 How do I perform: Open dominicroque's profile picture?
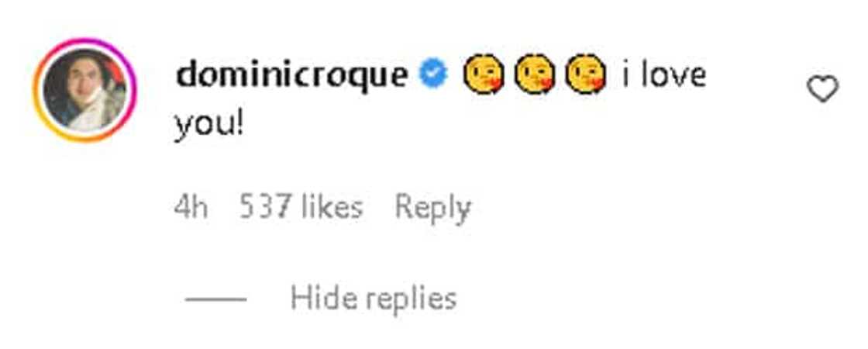84,89
